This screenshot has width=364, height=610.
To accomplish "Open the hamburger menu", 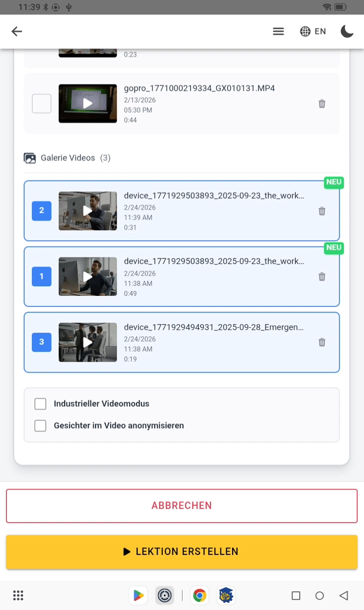I will coord(278,31).
